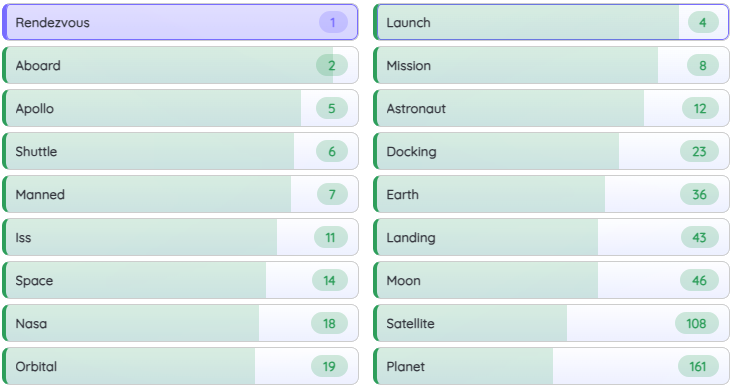Image resolution: width=737 pixels, height=388 pixels.
Task: Click the rank badge numbered 1
Action: tap(333, 23)
